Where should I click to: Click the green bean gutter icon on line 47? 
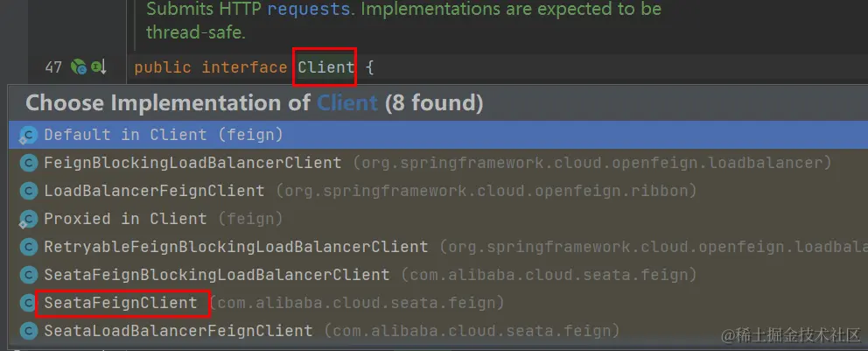pos(79,67)
